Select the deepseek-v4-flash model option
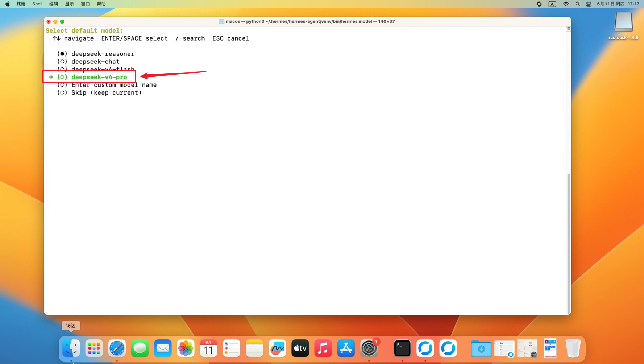The width and height of the screenshot is (644, 364). coord(96,69)
